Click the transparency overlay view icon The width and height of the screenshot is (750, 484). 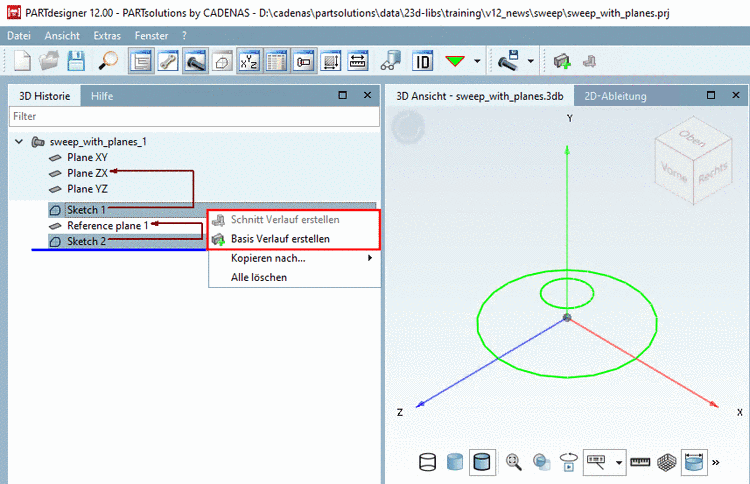tap(541, 462)
